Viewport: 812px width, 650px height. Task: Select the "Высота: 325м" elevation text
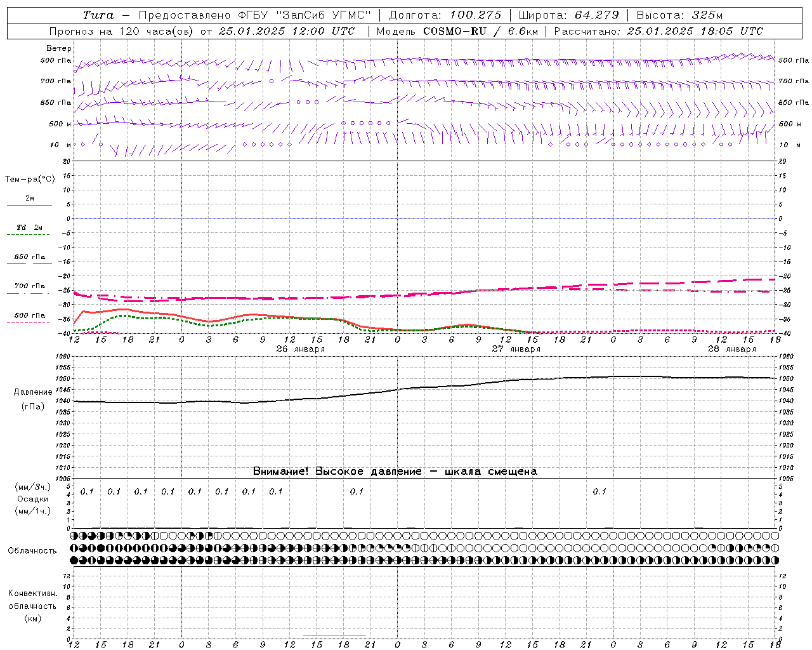pos(679,15)
